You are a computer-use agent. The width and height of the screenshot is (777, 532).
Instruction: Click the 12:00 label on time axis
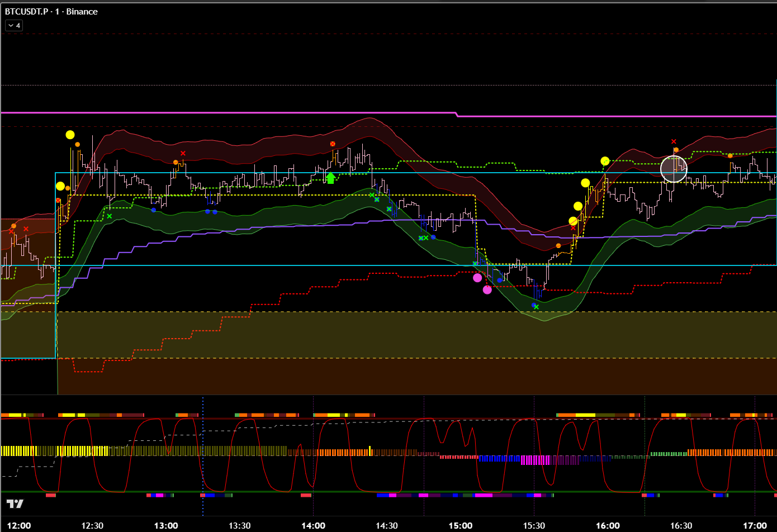pos(19,525)
